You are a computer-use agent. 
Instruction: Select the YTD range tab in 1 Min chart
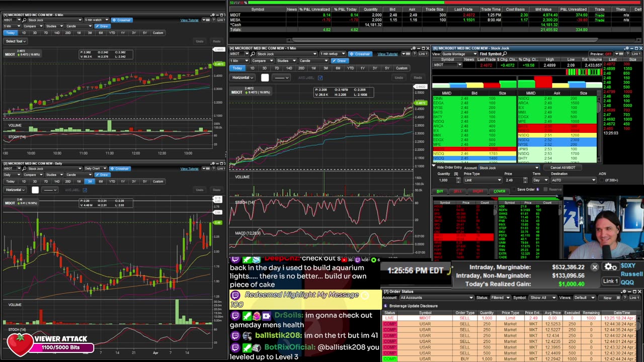point(350,68)
